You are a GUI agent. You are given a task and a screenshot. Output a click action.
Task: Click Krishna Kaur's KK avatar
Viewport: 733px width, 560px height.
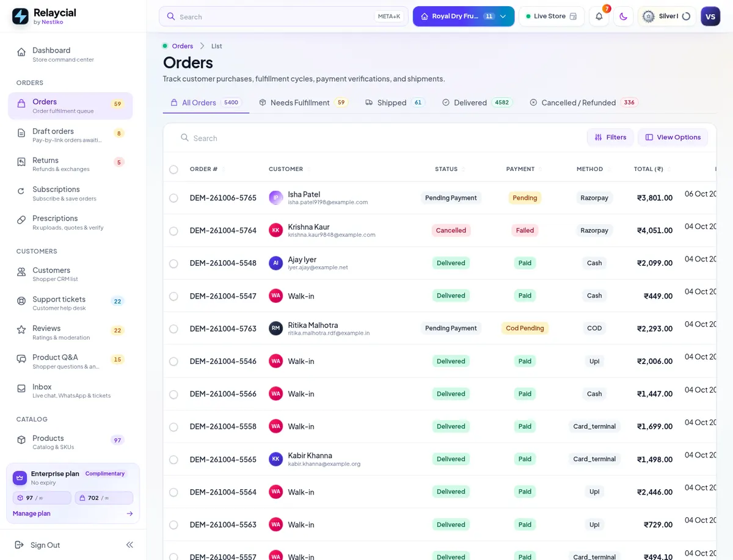tap(275, 230)
